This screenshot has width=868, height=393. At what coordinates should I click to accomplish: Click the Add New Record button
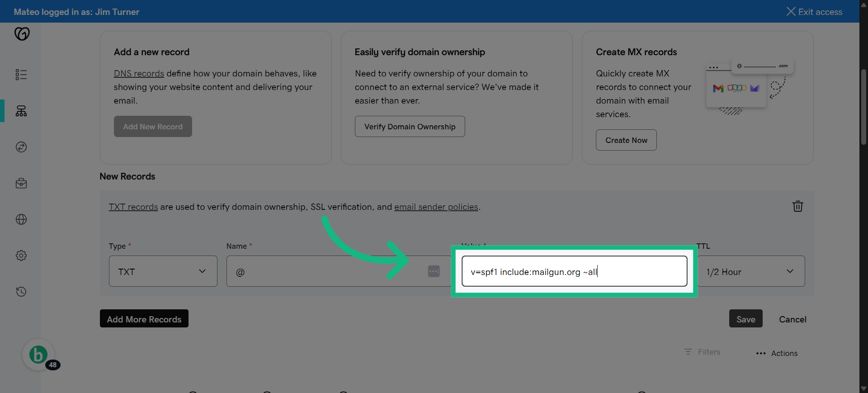(153, 127)
